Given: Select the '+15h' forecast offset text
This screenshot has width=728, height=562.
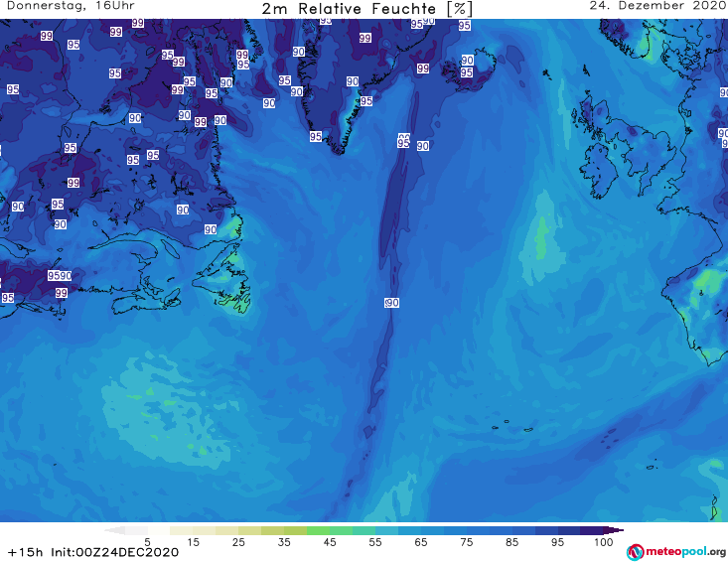Looking at the screenshot, I should click(25, 552).
